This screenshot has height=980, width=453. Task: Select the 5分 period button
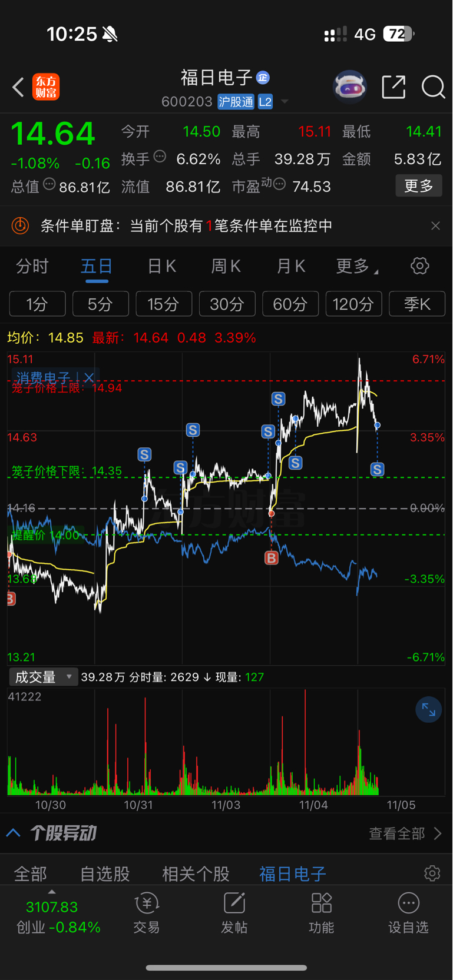101,304
